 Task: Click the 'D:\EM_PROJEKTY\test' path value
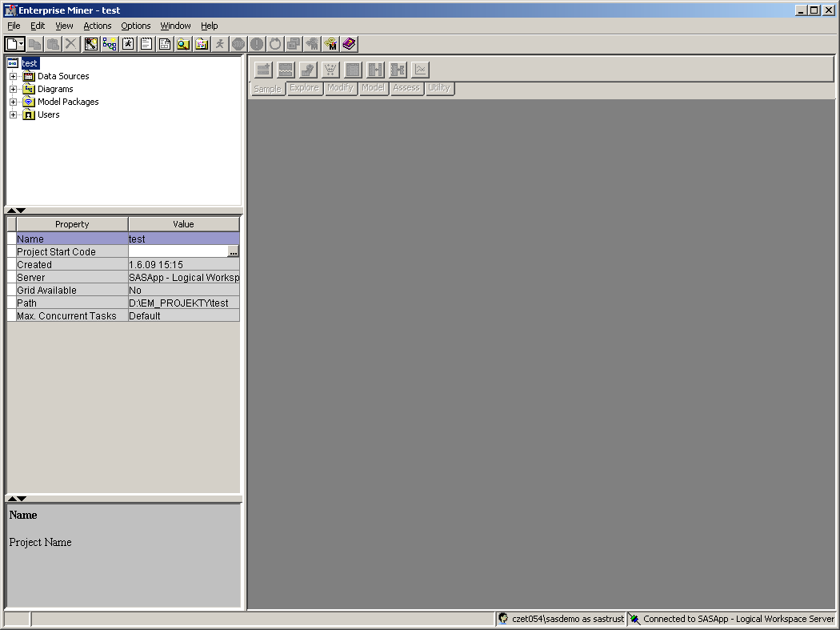pyautogui.click(x=178, y=303)
